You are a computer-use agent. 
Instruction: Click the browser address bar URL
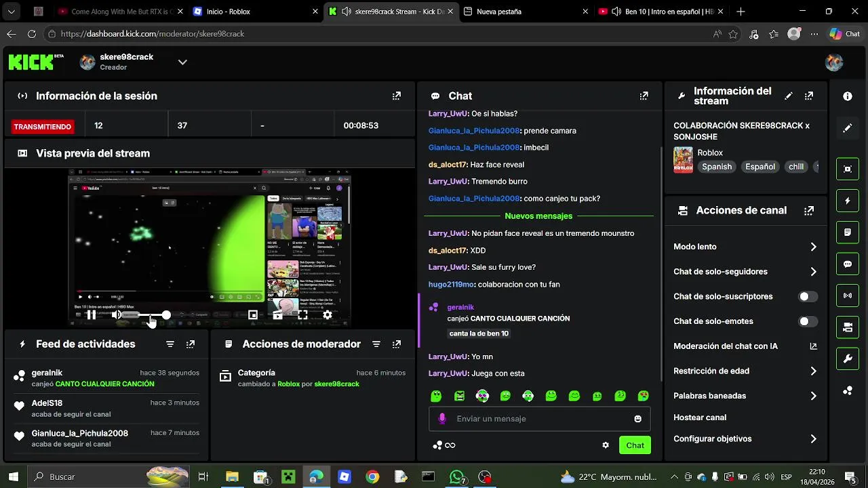click(x=153, y=34)
